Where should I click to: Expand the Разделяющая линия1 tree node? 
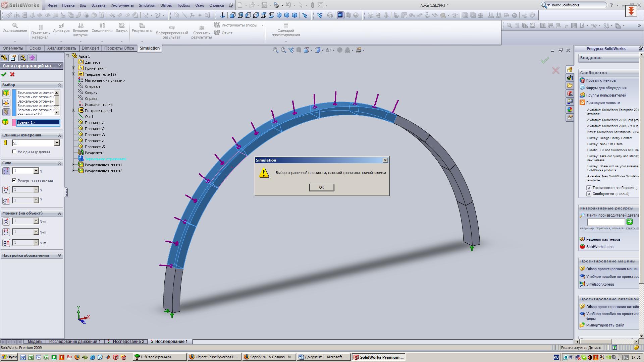(x=74, y=165)
